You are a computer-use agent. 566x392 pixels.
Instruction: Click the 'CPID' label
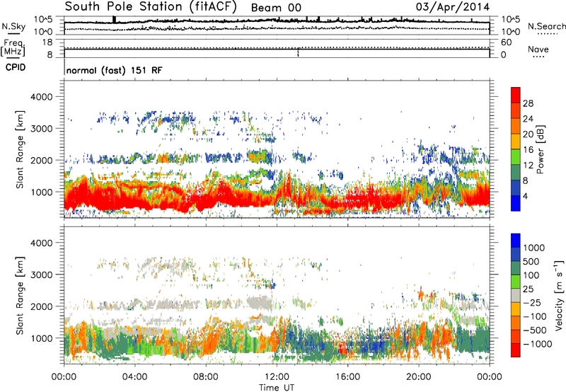coord(16,67)
